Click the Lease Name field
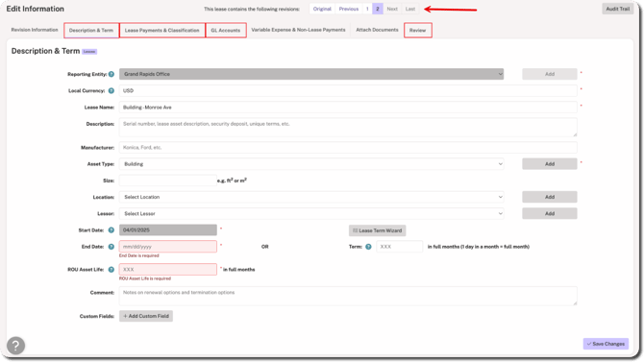The height and width of the screenshot is (362, 644). 348,108
